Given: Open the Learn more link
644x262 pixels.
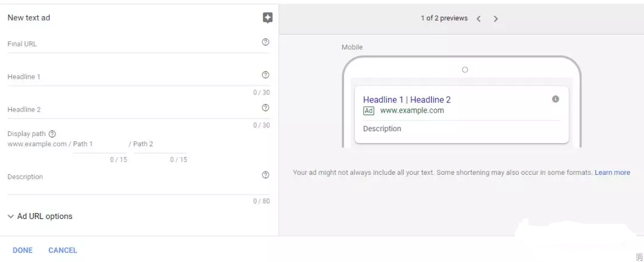Looking at the screenshot, I should point(612,172).
